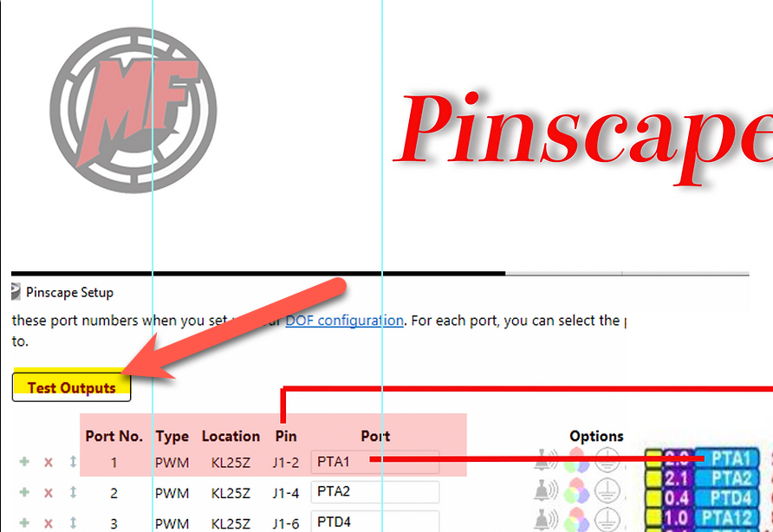This screenshot has height=532, width=773.
Task: Toggle the night-mode bell option for port 1
Action: click(x=546, y=460)
